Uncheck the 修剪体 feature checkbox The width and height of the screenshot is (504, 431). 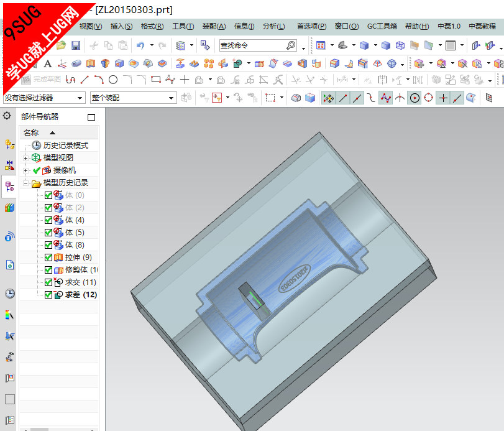coord(48,270)
